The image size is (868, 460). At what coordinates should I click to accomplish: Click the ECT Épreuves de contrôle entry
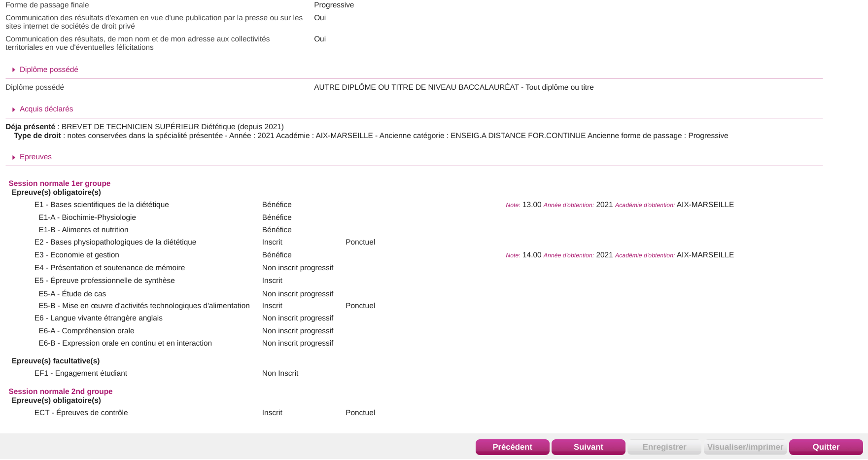[x=81, y=413]
